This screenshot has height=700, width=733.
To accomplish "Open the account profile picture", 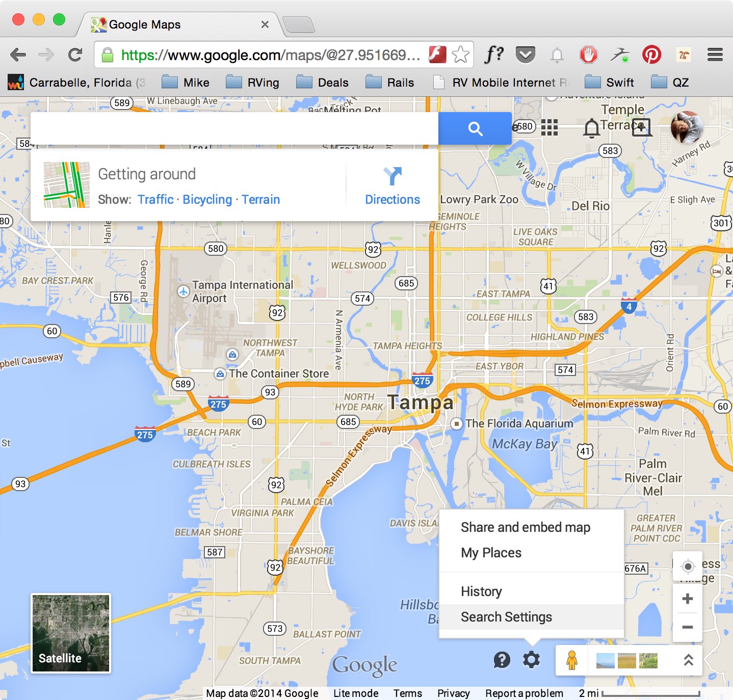I will pyautogui.click(x=687, y=127).
